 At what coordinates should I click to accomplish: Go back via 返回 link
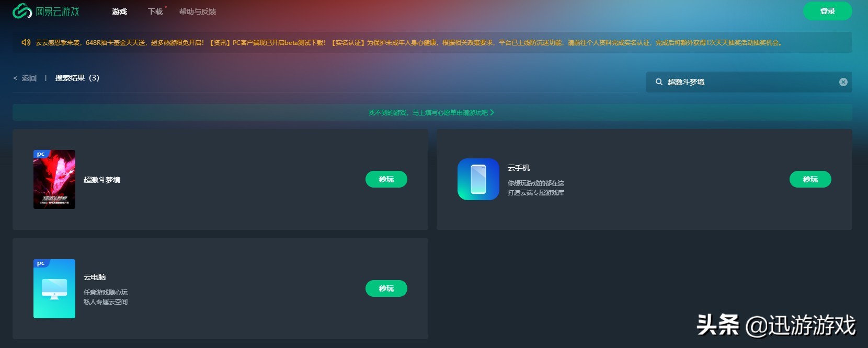(25, 78)
